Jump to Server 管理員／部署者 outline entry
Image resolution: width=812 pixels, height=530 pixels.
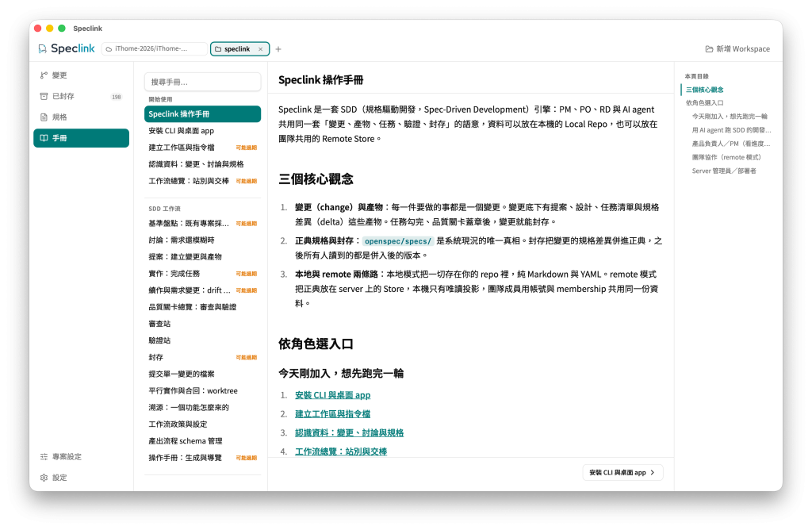pyautogui.click(x=724, y=171)
